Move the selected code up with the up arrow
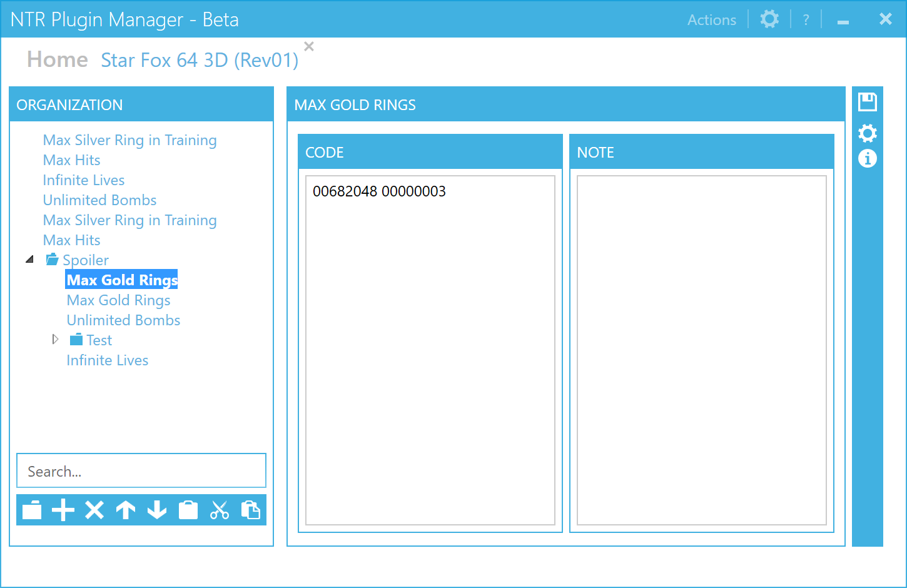This screenshot has width=907, height=588. coord(126,510)
